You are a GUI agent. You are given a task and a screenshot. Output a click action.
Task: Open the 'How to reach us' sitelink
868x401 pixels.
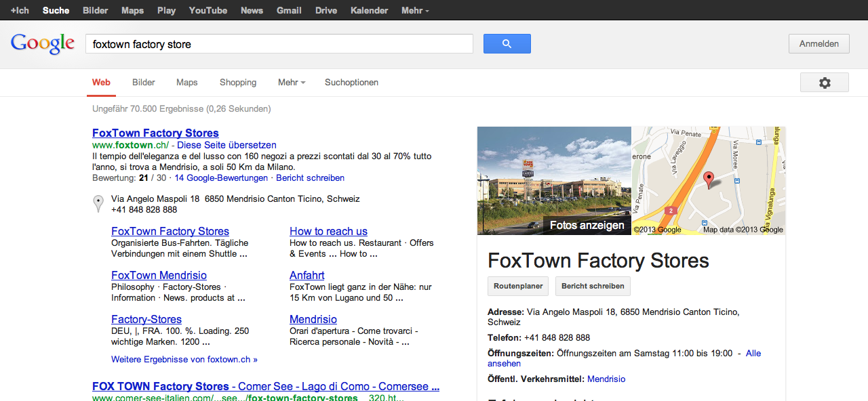pyautogui.click(x=328, y=232)
